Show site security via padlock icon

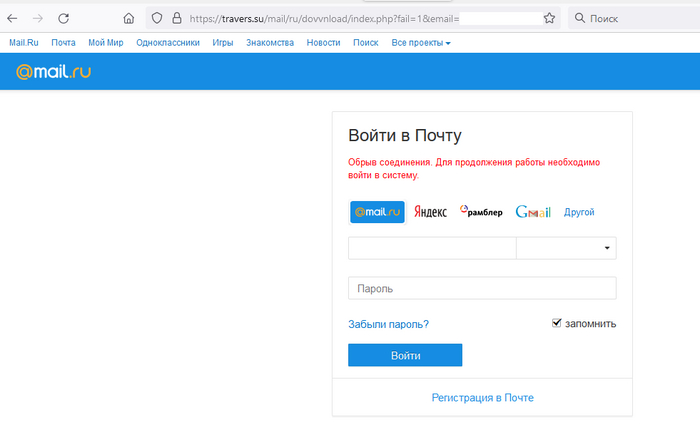pyautogui.click(x=177, y=18)
